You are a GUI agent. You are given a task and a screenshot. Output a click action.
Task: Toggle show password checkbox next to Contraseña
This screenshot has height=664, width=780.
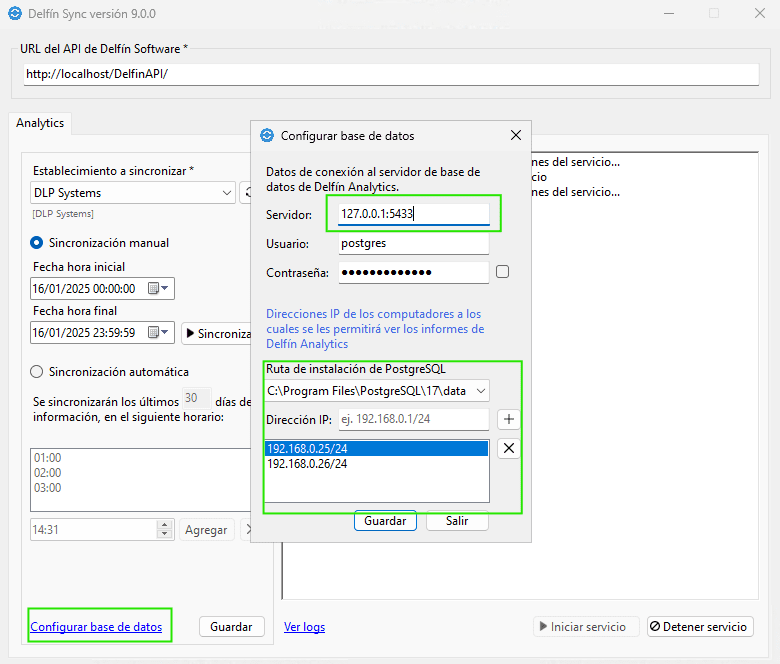click(502, 272)
